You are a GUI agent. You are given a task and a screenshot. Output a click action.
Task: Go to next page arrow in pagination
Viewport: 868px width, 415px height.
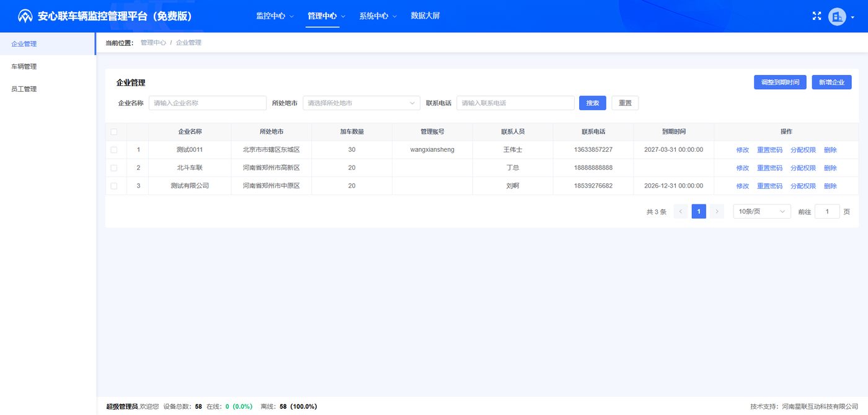click(717, 211)
